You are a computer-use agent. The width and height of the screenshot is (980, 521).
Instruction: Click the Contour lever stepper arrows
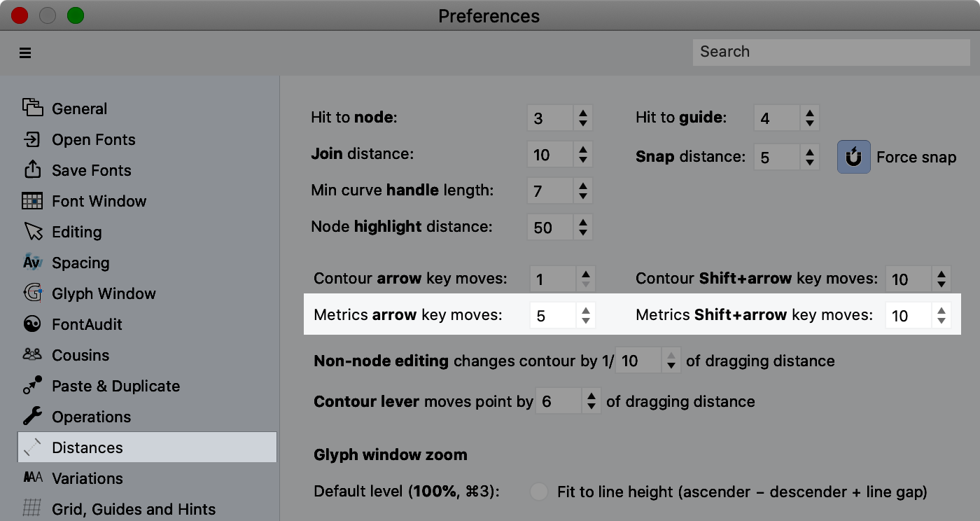591,401
